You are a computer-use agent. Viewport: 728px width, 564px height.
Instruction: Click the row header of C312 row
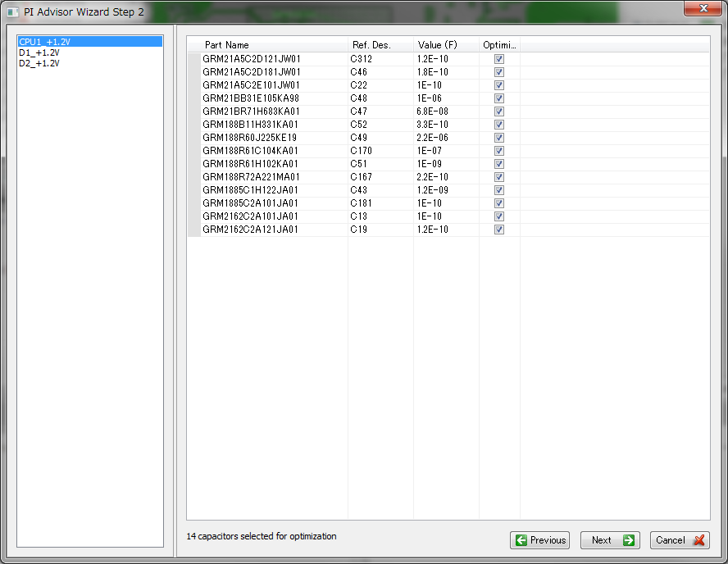[194, 59]
